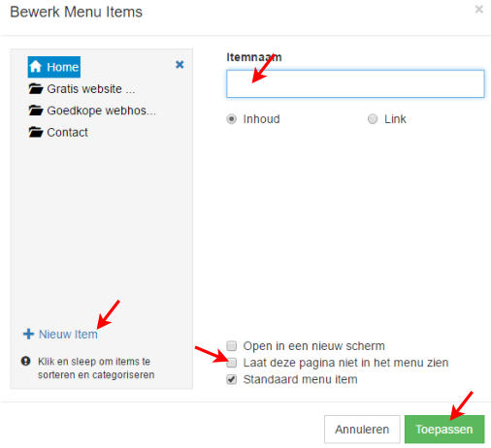Click the Annuleren button
This screenshot has width=491, height=448.
click(362, 430)
